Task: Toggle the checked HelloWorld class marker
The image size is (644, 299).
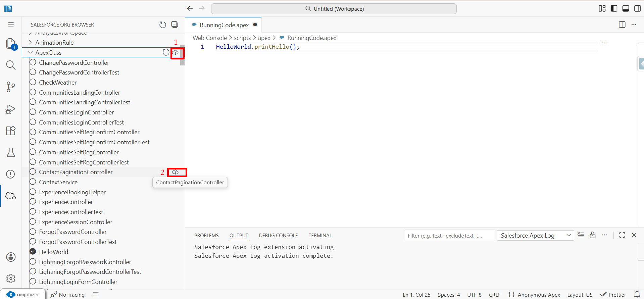Action: (33, 251)
